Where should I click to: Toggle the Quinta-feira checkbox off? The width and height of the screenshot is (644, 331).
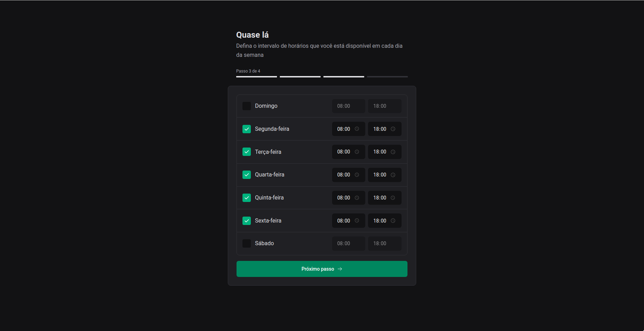click(247, 198)
